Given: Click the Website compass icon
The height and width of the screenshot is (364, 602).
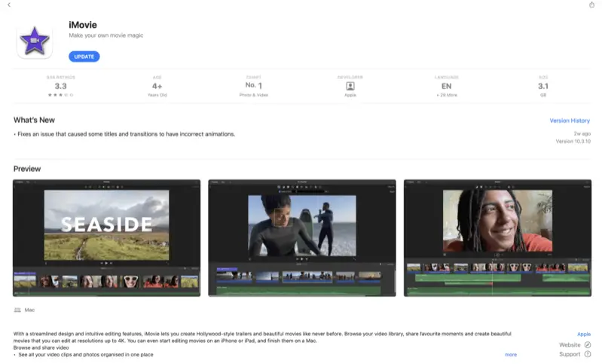Looking at the screenshot, I should tap(588, 345).
